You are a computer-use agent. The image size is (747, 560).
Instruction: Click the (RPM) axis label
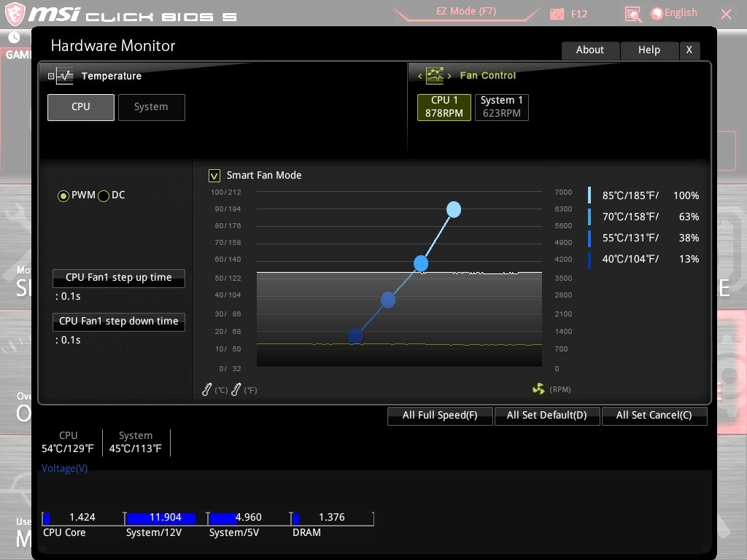tap(560, 389)
